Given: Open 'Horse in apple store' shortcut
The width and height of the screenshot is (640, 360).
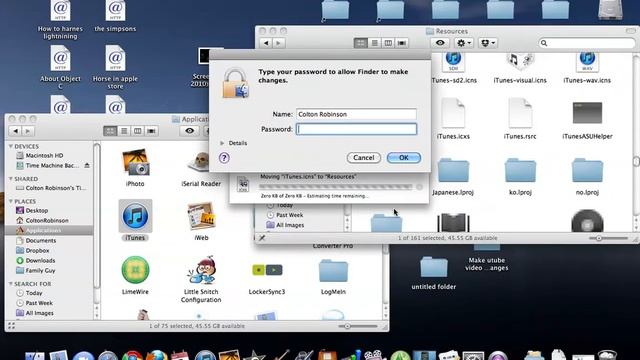Looking at the screenshot, I should coord(115,58).
